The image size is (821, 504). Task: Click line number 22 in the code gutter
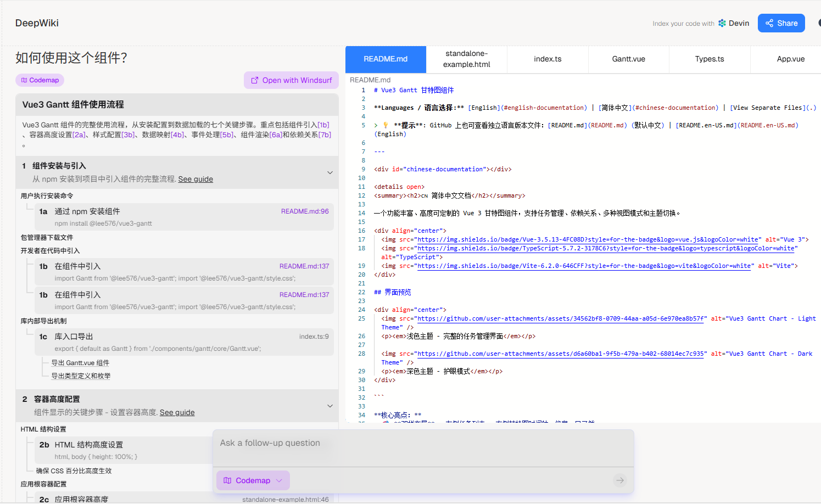tap(361, 292)
